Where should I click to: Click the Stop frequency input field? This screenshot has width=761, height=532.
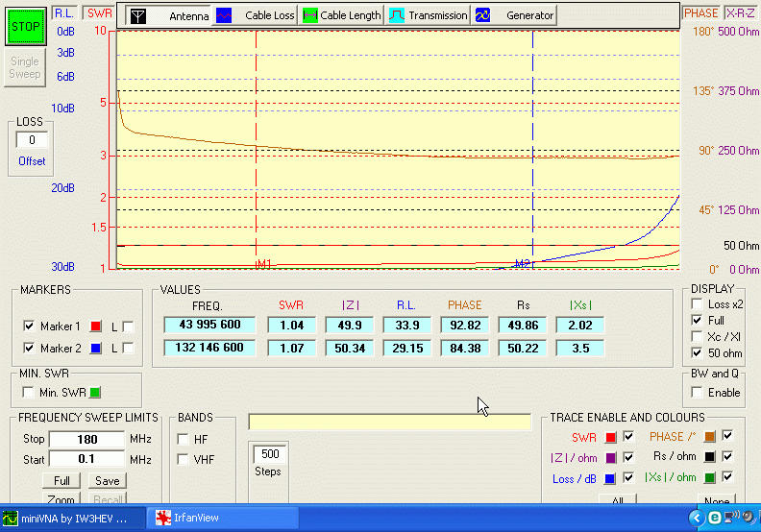(86, 440)
